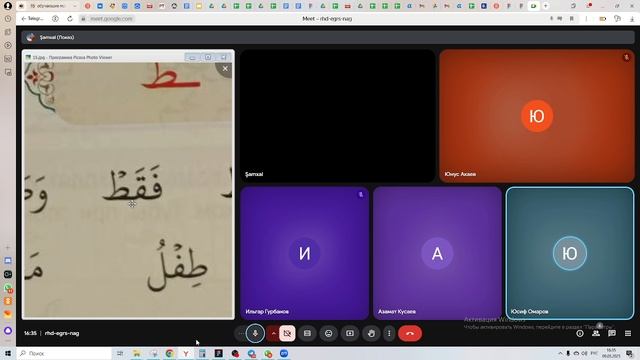Reload the Meet browser page
This screenshot has height=360, width=640.
(70, 19)
